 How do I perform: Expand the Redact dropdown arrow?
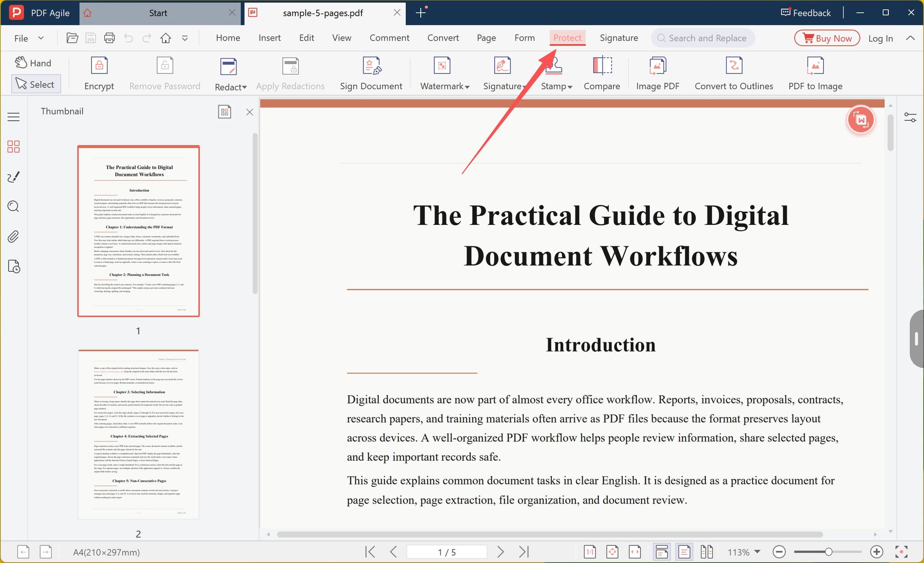[244, 87]
